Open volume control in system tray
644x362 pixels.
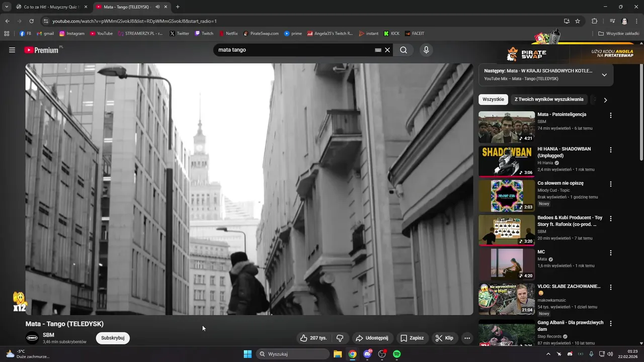pyautogui.click(x=610, y=354)
